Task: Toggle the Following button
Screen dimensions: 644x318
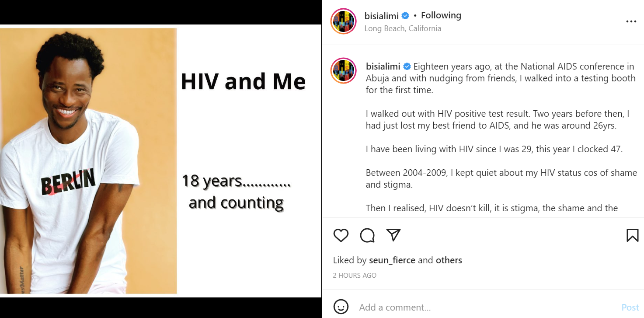Action: [x=441, y=15]
